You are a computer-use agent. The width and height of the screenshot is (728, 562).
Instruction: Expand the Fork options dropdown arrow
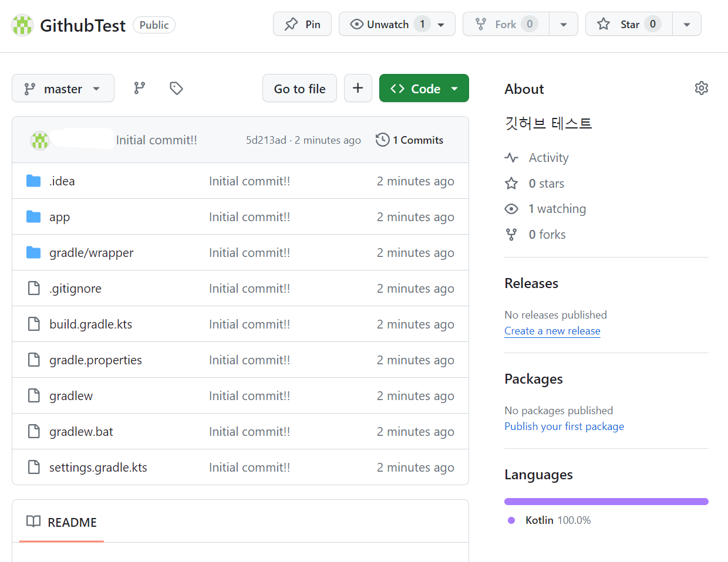[x=564, y=25]
